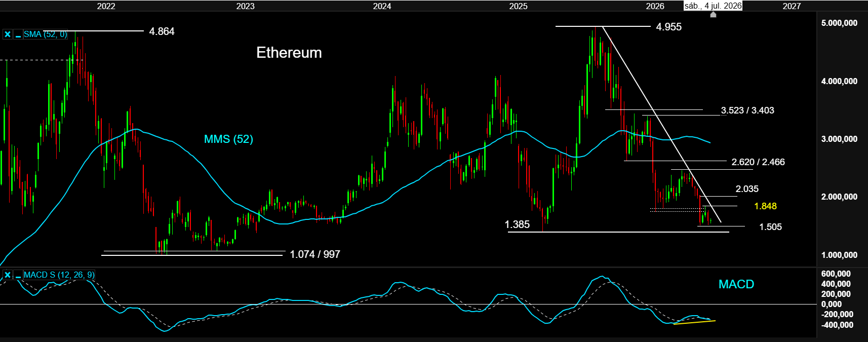The image size is (868, 342).
Task: Select the 2.035 level label
Action: (x=747, y=189)
